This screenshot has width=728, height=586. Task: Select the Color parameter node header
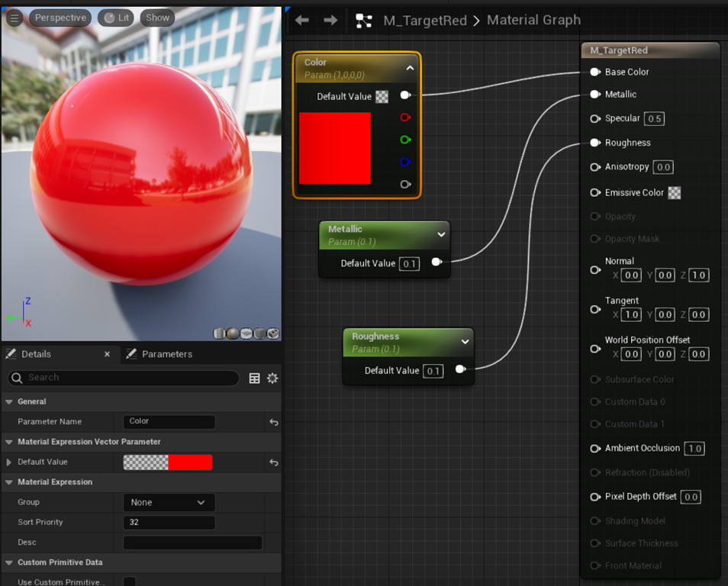[x=356, y=69]
